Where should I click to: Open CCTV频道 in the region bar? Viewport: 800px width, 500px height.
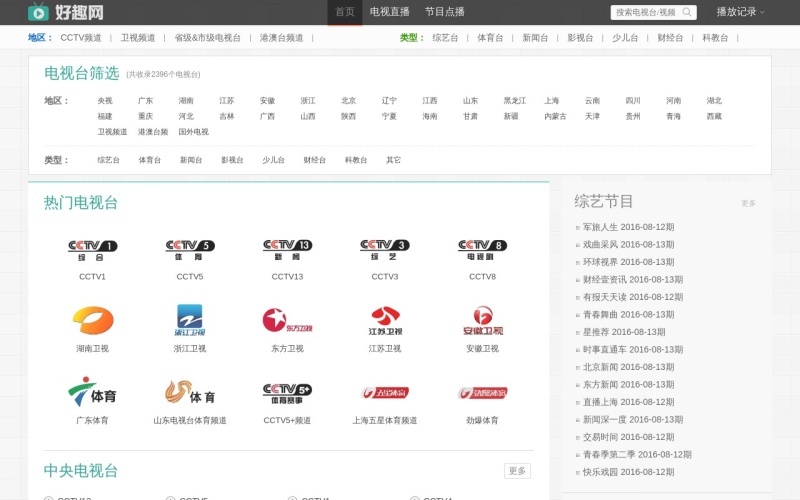pyautogui.click(x=81, y=38)
